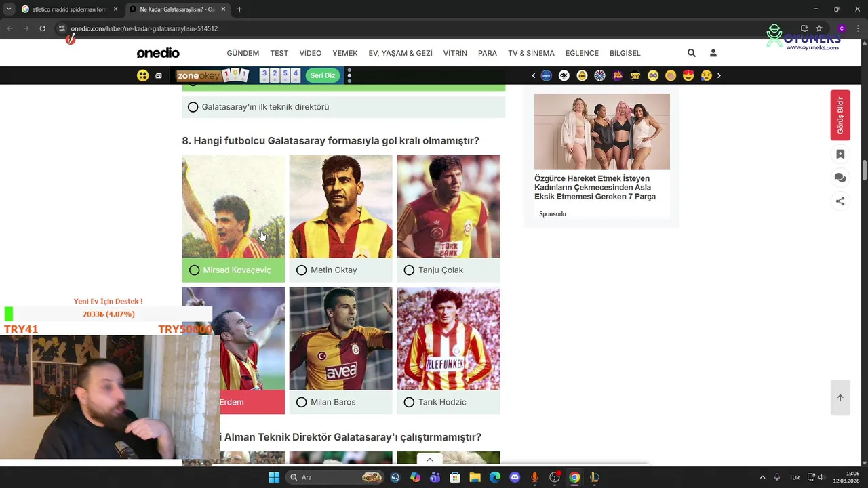The image size is (868, 488).
Task: Click the heart-eyes emoji icon
Action: [688, 75]
